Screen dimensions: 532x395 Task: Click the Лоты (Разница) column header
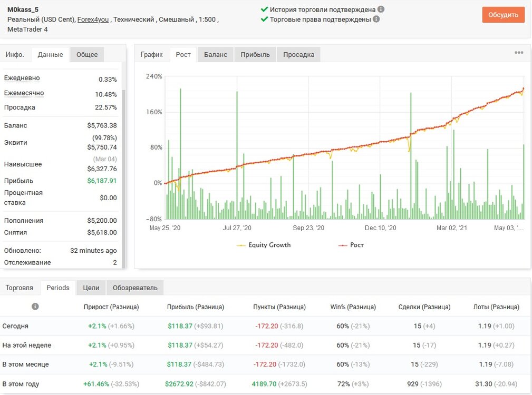coord(496,307)
